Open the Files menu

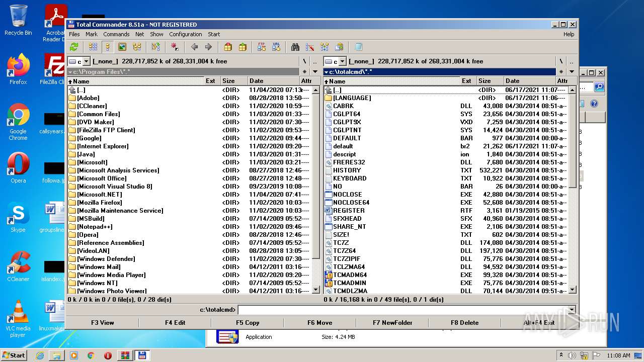74,34
